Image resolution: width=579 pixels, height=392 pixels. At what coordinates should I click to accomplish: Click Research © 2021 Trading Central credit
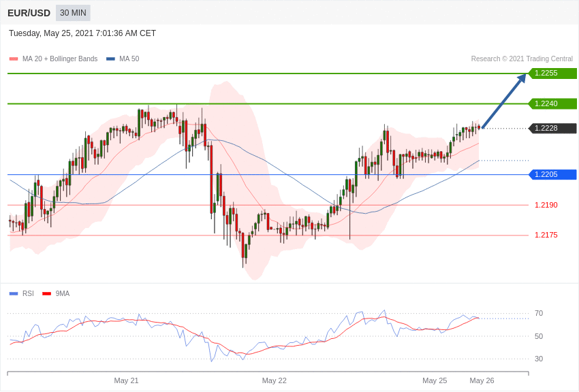[522, 59]
